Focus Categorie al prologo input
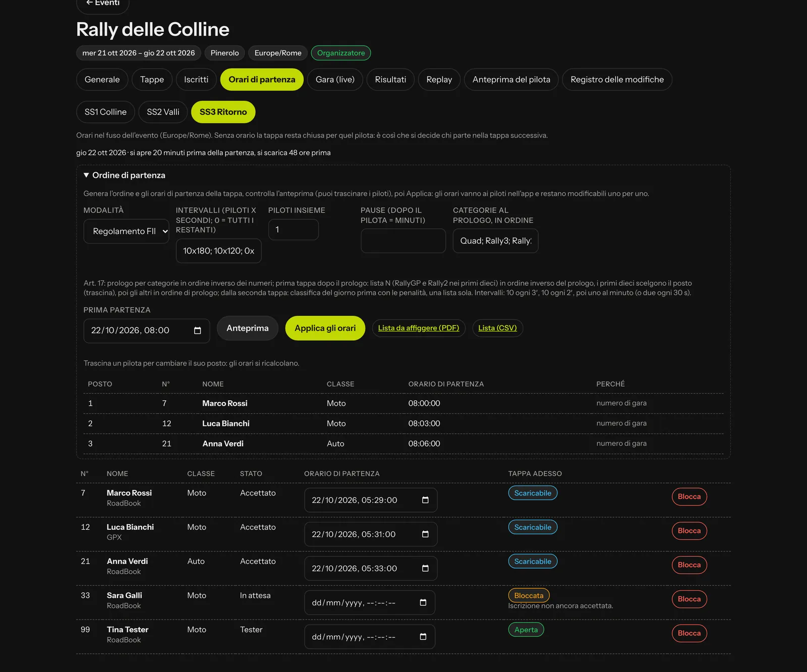This screenshot has height=672, width=807. click(x=495, y=241)
